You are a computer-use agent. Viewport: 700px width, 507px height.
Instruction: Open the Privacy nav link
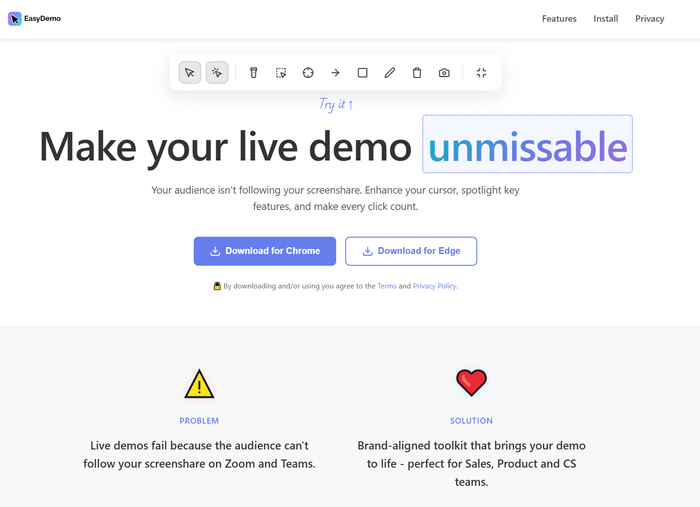649,19
